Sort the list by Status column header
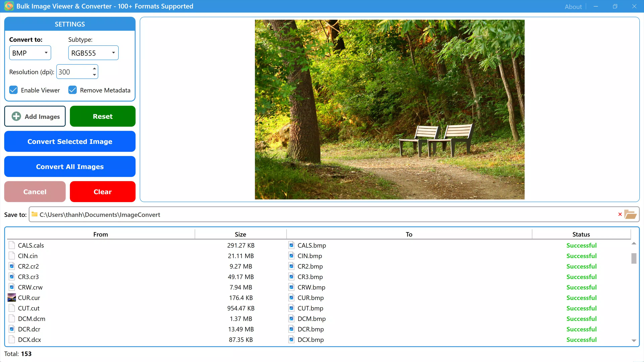 pyautogui.click(x=581, y=234)
